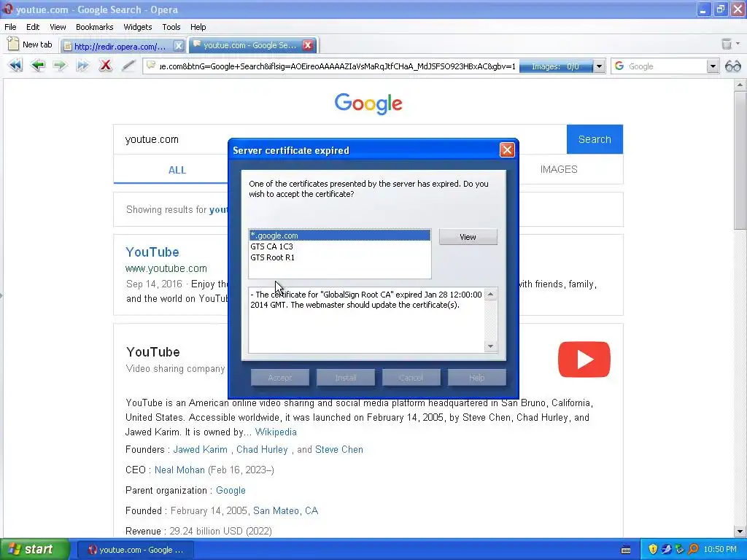The height and width of the screenshot is (560, 747).
Task: Open the YouTube search result title
Action: pos(152,252)
